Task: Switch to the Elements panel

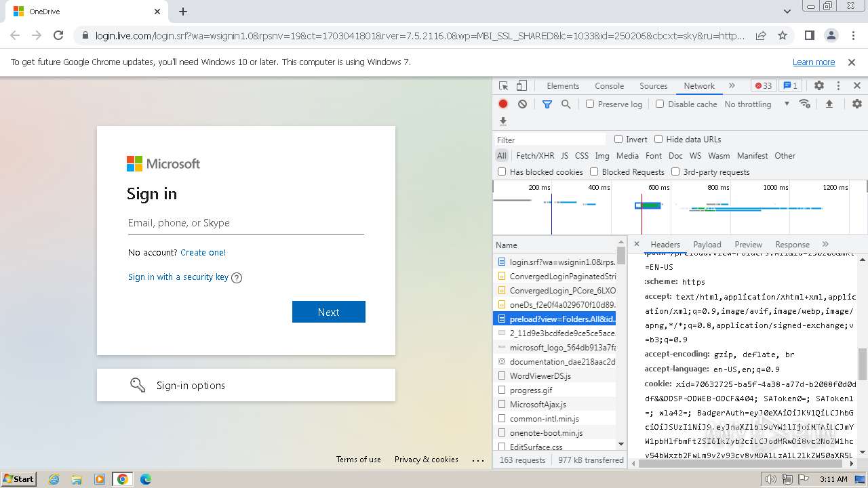Action: coord(563,86)
